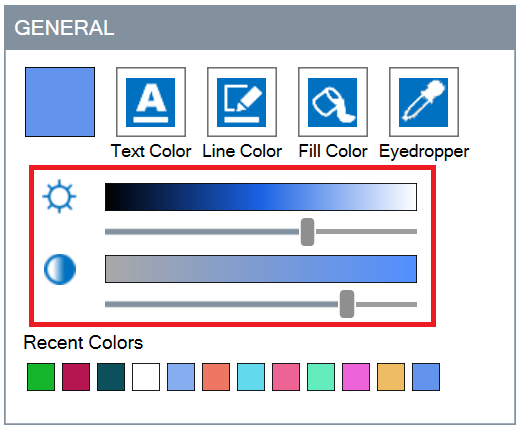
Task: Click the brightness slider handle
Action: (307, 232)
